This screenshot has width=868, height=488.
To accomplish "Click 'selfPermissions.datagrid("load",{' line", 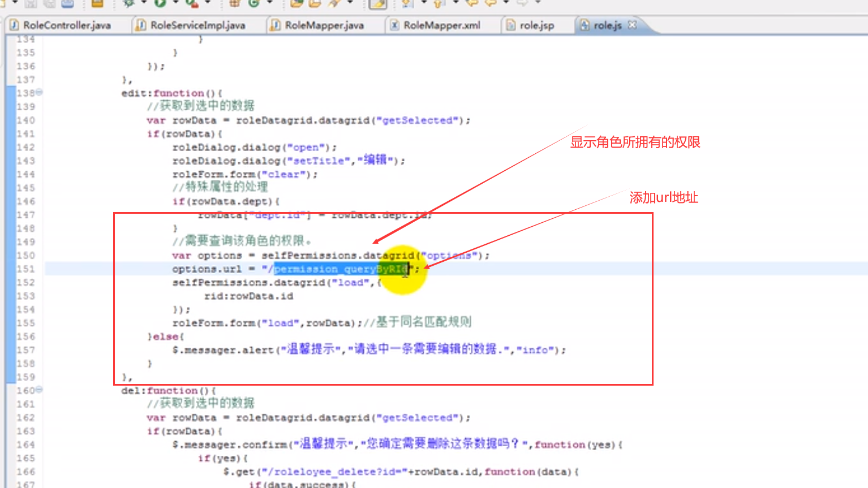I will 277,282.
